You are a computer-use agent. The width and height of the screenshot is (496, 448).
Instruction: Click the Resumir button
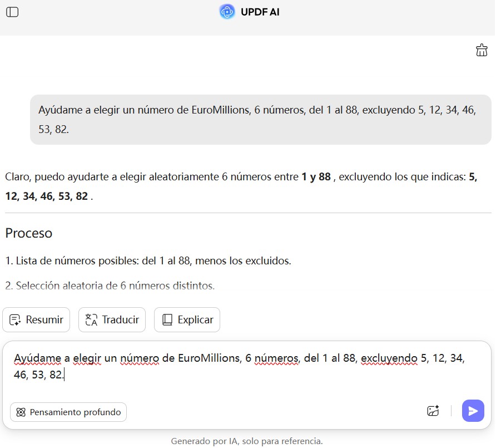[x=36, y=319]
